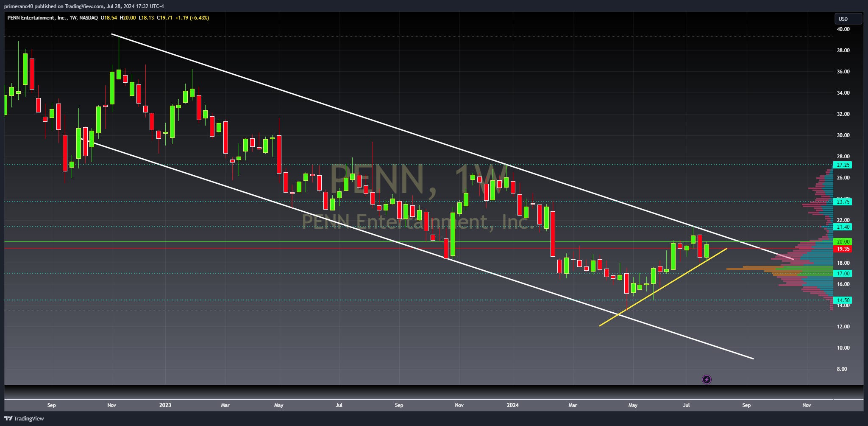Click the 21.40 price level label
Viewport: 868px width, 426px height.
(843, 227)
